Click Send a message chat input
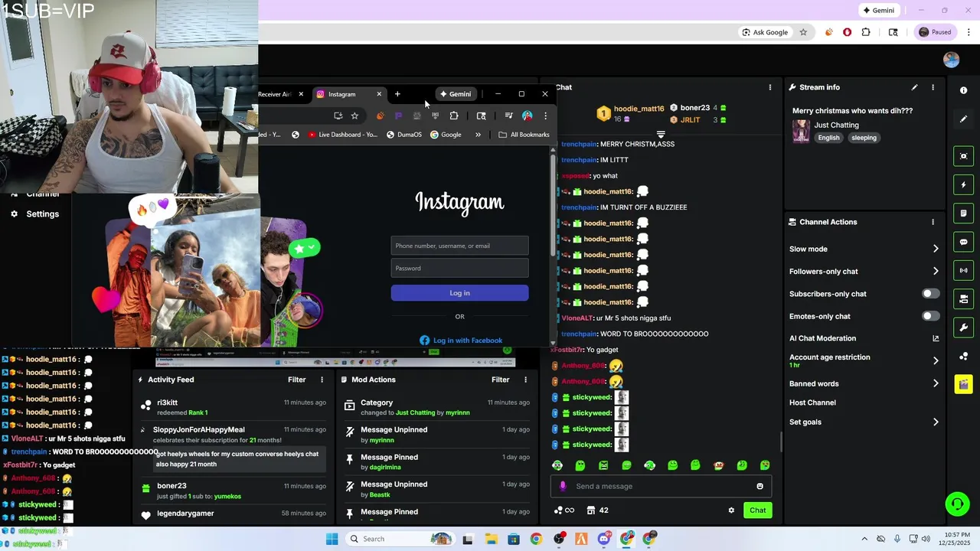 coord(660,486)
